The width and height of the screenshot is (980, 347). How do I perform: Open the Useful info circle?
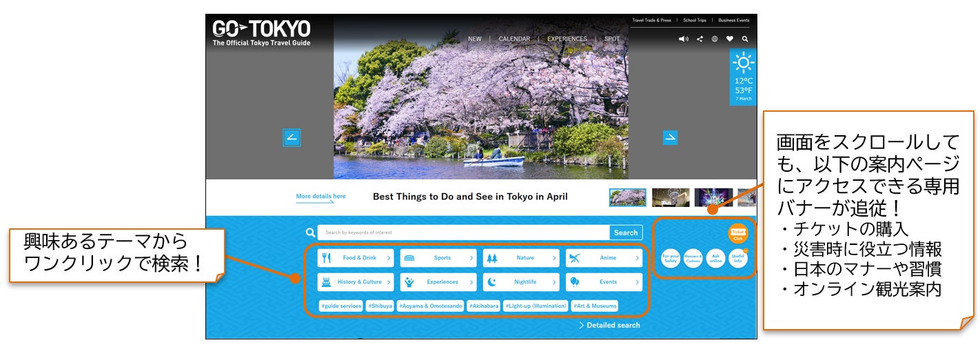[738, 259]
